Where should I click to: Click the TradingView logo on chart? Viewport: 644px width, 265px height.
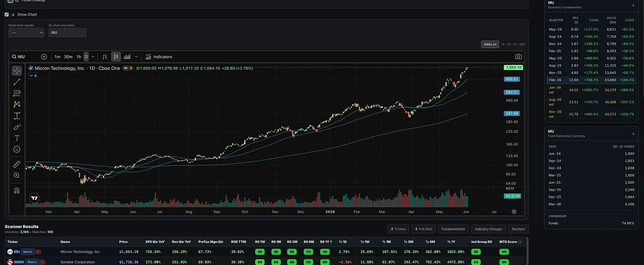(34, 198)
